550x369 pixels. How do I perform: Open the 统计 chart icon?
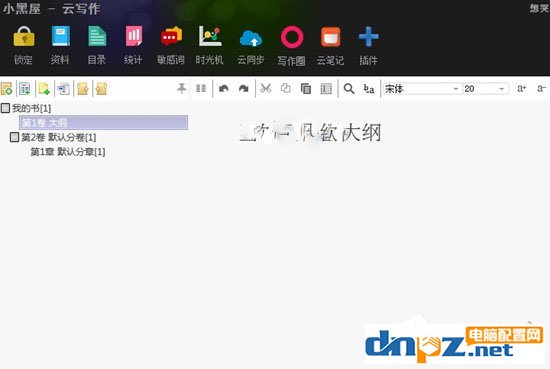point(134,36)
